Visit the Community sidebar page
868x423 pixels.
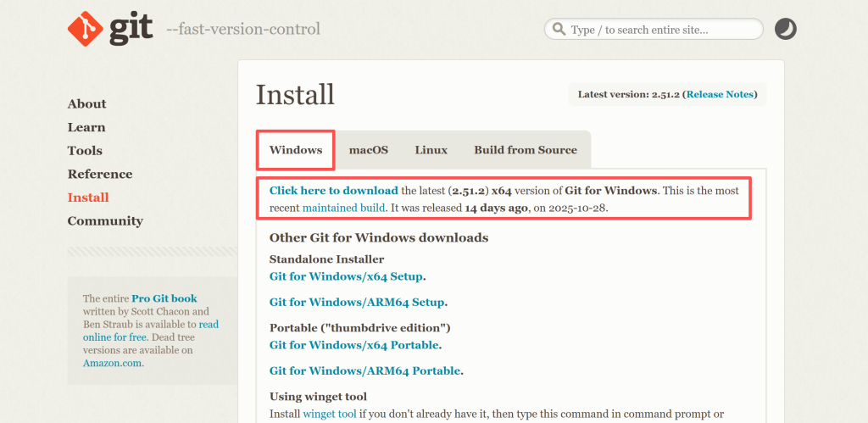[x=105, y=220]
